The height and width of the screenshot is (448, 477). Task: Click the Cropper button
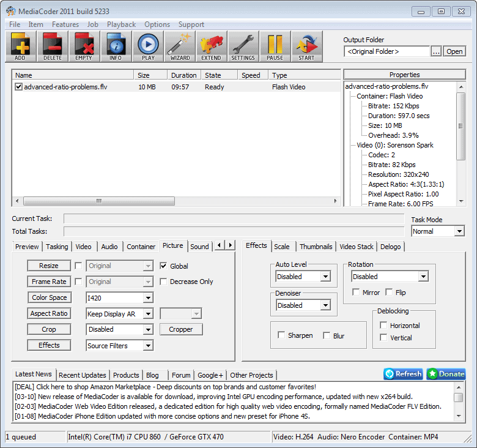tap(181, 329)
